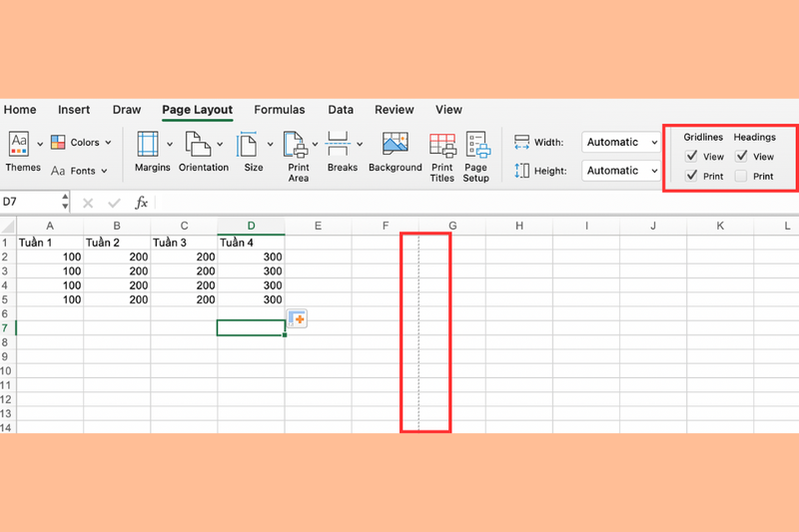Open the Margins icon
Screen dimensions: 799x532
[148, 144]
